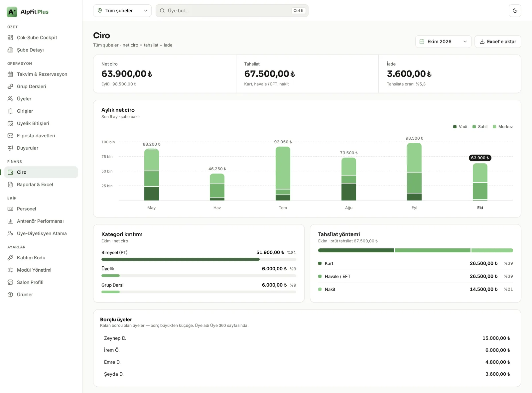Open Salon Profili store icon
Screen dimensions: 532x393
point(10,282)
